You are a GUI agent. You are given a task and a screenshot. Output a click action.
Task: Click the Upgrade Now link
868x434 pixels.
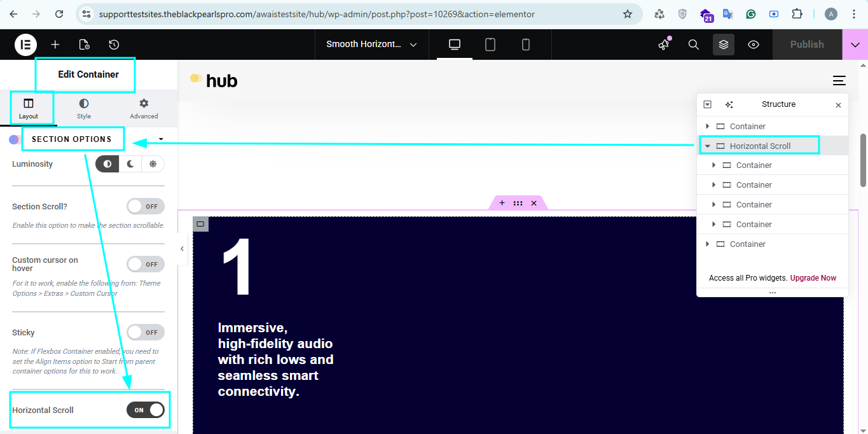coord(813,278)
